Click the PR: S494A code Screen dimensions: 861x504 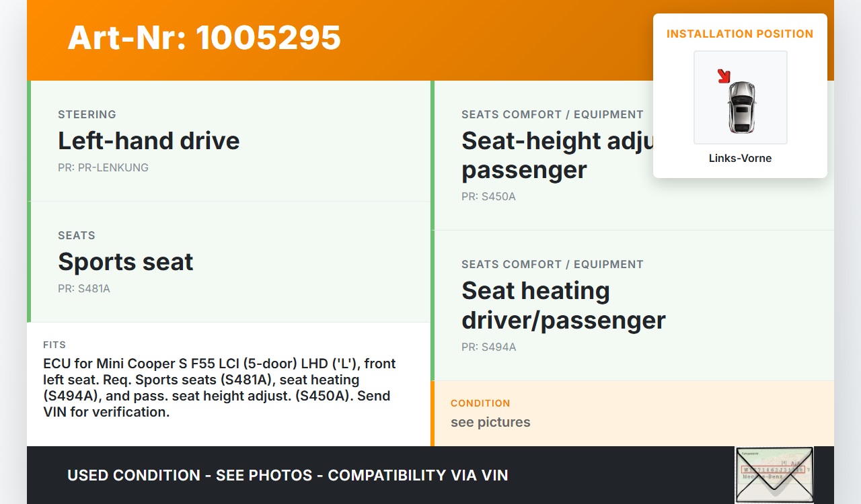(x=488, y=347)
